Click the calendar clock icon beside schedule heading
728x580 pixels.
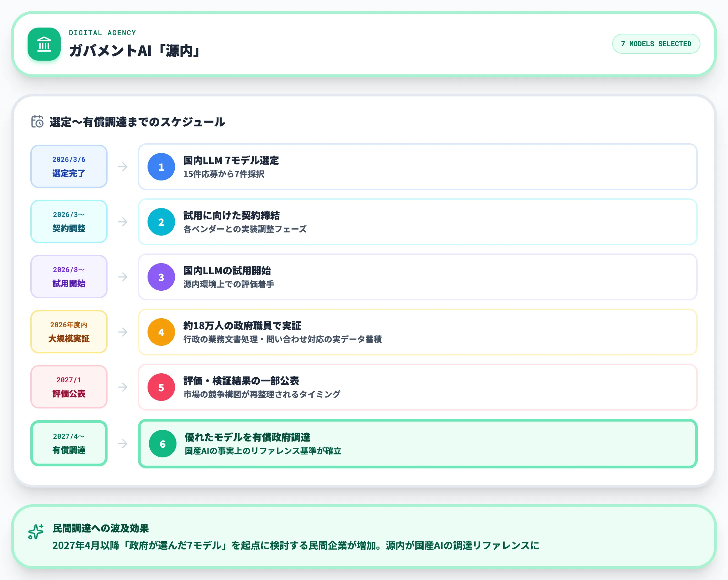coord(37,122)
